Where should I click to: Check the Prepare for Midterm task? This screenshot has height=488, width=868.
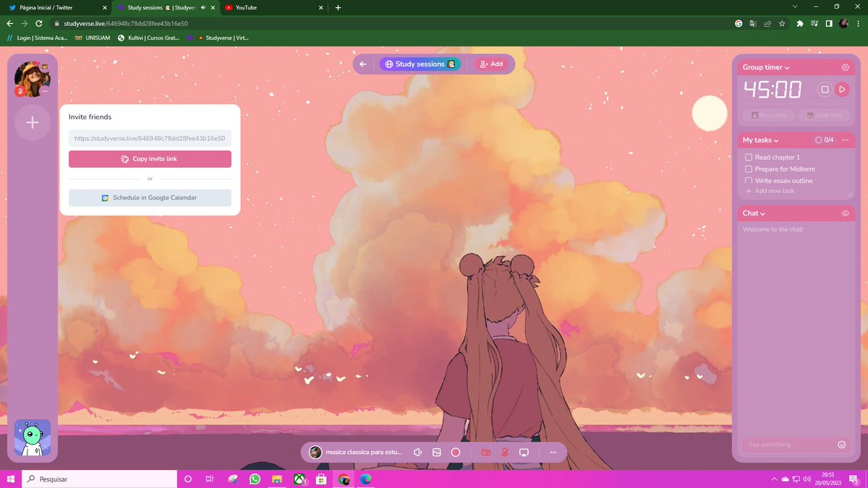coord(749,169)
